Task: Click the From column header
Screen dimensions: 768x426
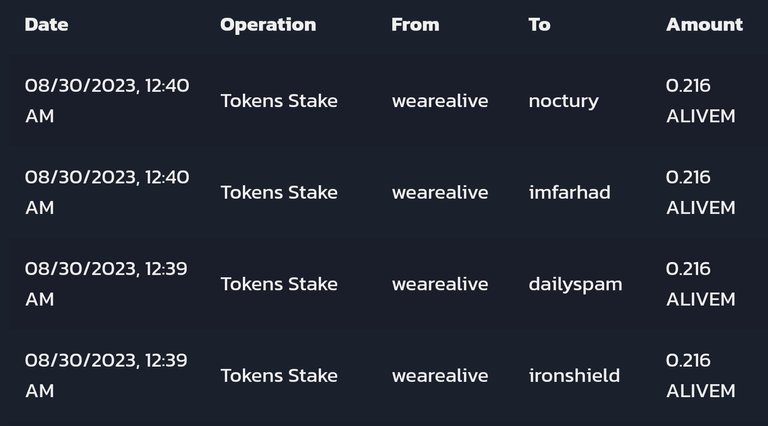Action: (x=415, y=24)
